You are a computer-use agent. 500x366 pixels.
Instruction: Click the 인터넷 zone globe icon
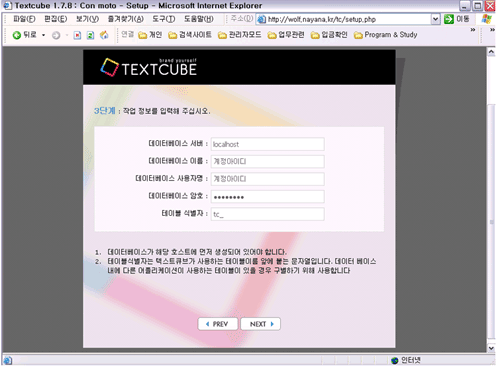click(x=395, y=360)
